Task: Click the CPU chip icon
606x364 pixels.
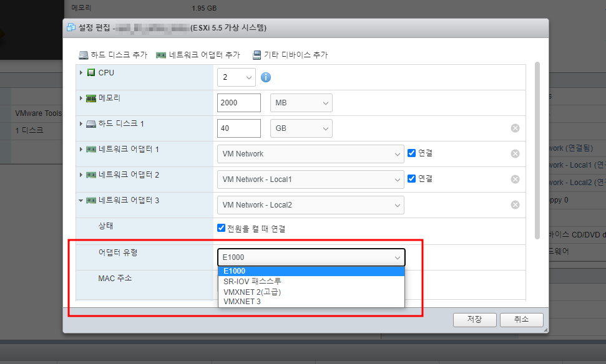Action: tap(91, 72)
